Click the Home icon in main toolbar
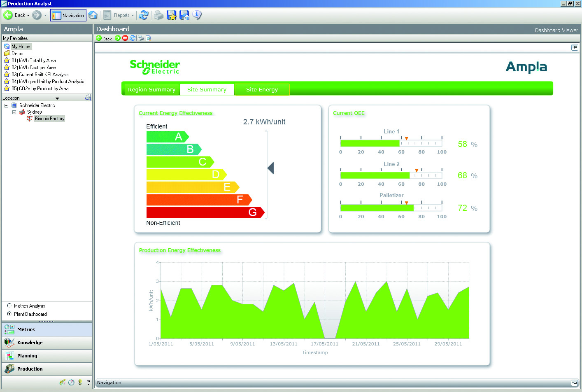This screenshot has width=582, height=392. pos(93,15)
